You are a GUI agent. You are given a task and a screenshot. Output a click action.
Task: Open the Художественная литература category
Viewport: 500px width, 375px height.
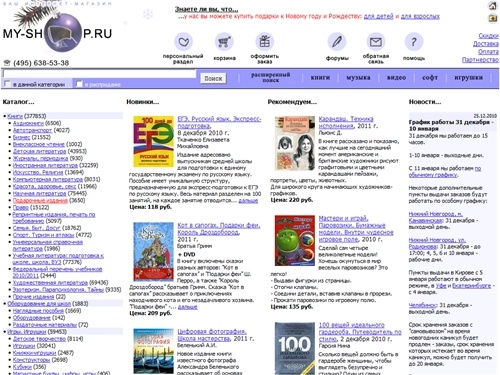coord(50,283)
